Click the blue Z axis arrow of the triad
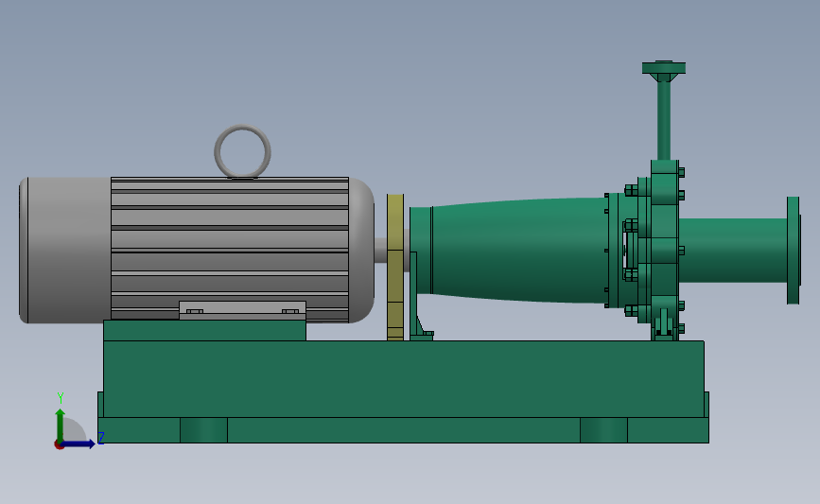Screen dimensions: 820x504 (79, 444)
